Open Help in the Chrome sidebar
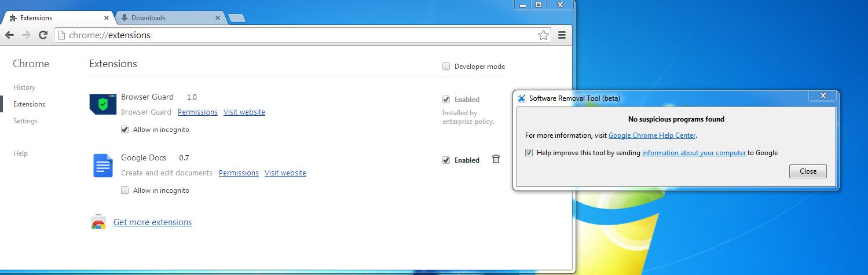Screen dimensions: 868x275 (20, 153)
